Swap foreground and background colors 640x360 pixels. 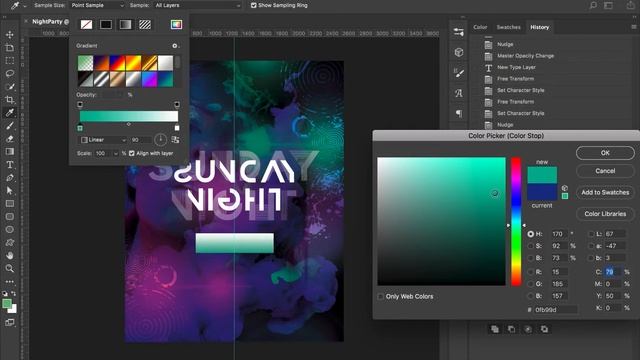(x=14, y=293)
